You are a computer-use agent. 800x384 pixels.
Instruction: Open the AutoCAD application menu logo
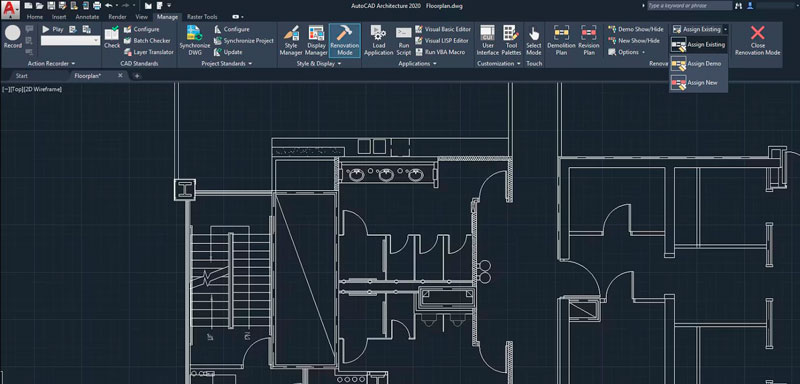(x=10, y=9)
